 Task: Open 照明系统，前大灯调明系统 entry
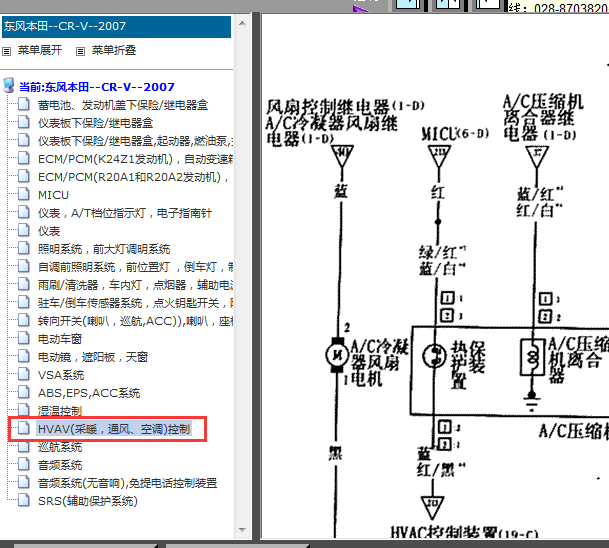point(104,249)
